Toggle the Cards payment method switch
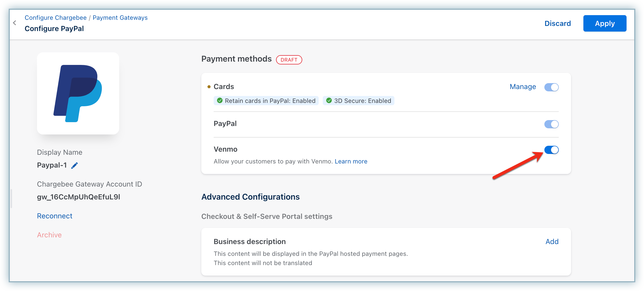Viewport: 644px width, 291px height. tap(551, 87)
